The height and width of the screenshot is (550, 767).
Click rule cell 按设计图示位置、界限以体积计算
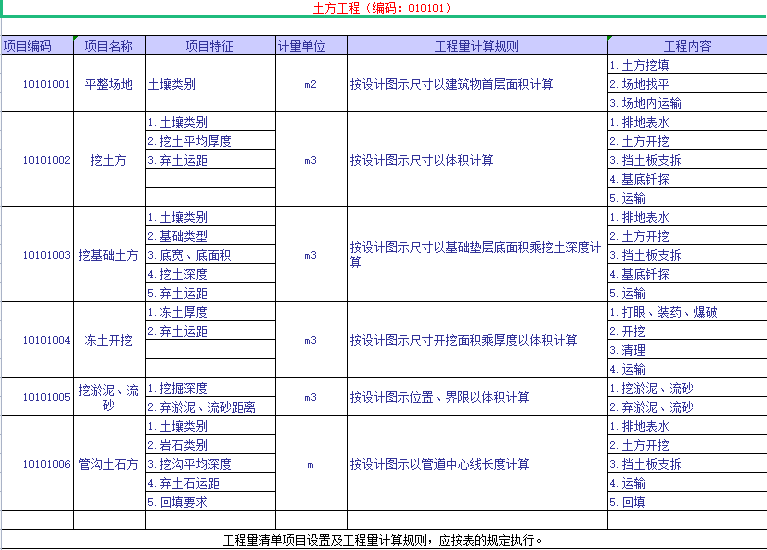pyautogui.click(x=477, y=397)
